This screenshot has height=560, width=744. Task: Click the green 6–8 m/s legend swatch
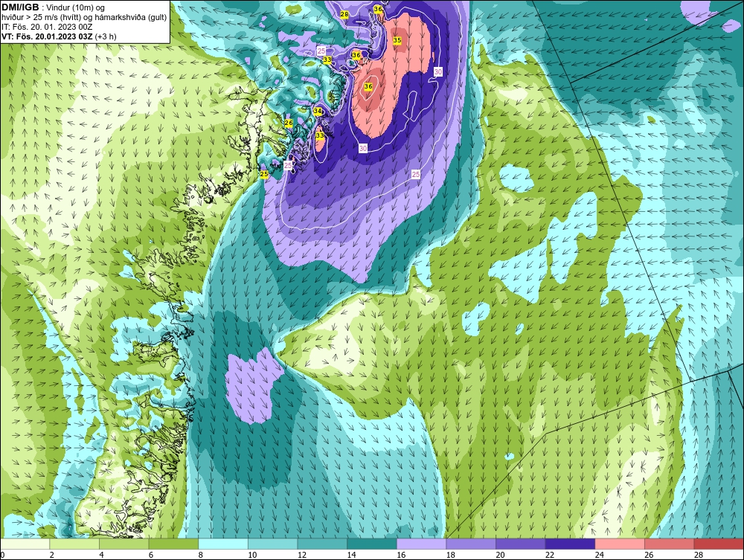coord(173,544)
